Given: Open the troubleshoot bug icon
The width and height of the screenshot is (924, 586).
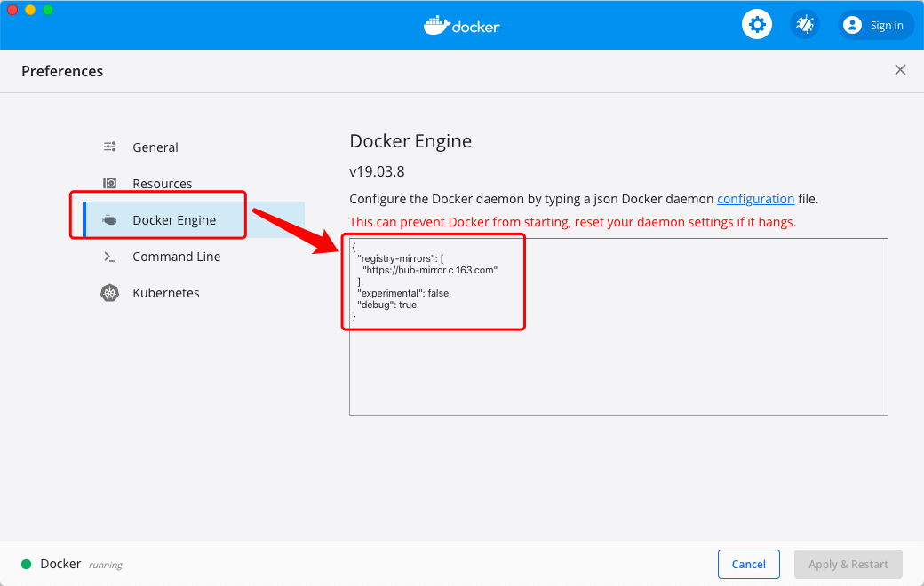Looking at the screenshot, I should (804, 25).
